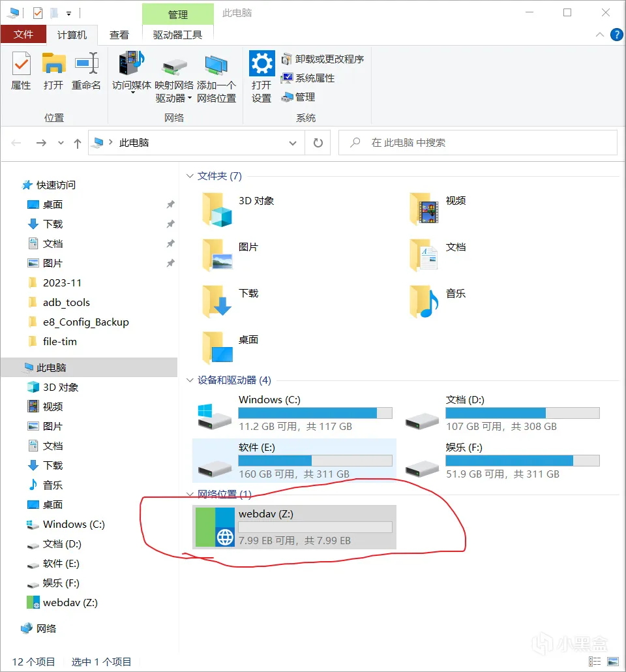Click the pinned 下载 in quick access
The width and height of the screenshot is (626, 672).
pyautogui.click(x=53, y=224)
